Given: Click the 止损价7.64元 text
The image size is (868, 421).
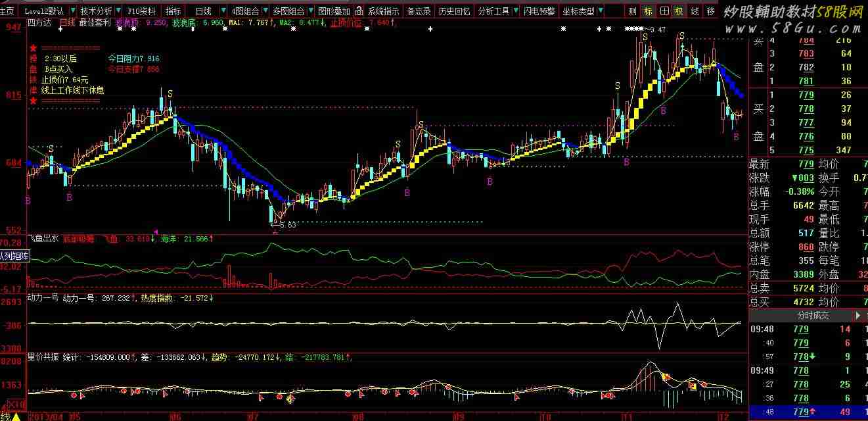Looking at the screenshot, I should point(64,80).
